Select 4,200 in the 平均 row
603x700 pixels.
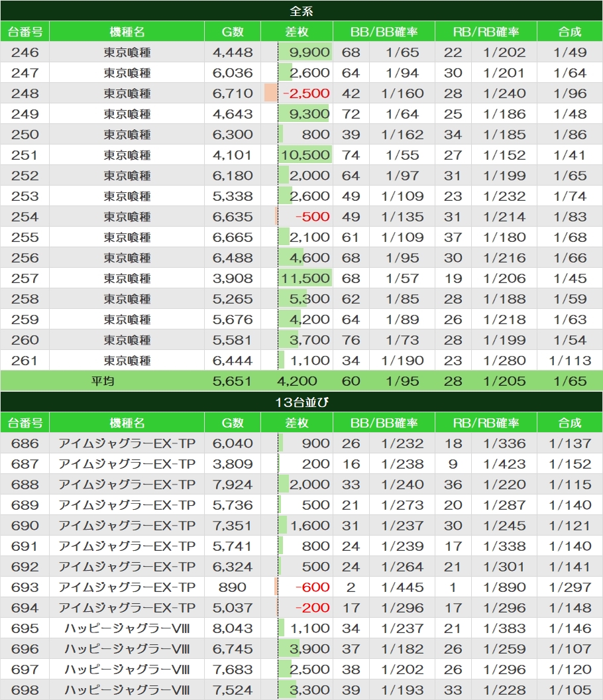(x=297, y=380)
